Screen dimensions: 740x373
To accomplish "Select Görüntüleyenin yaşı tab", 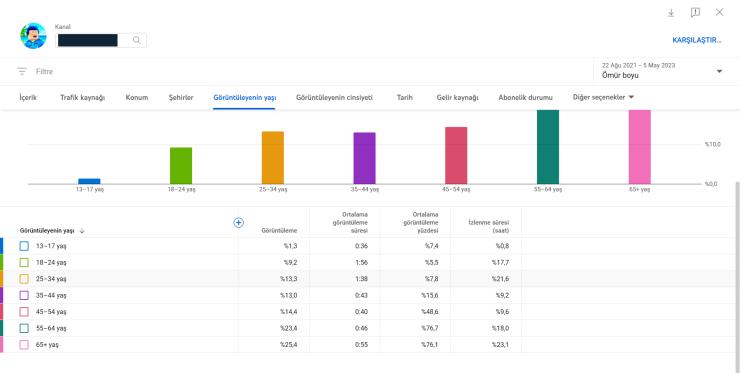I will [244, 97].
